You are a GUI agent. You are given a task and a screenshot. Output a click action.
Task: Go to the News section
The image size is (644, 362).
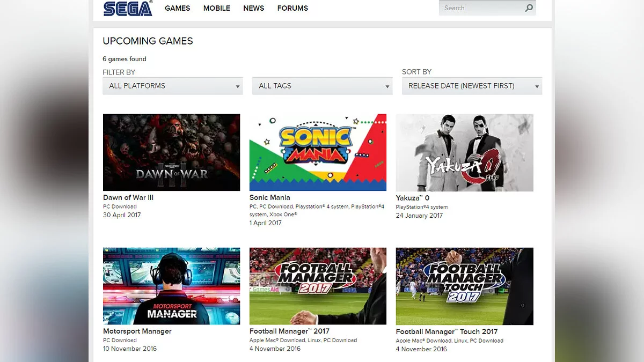[x=253, y=8]
